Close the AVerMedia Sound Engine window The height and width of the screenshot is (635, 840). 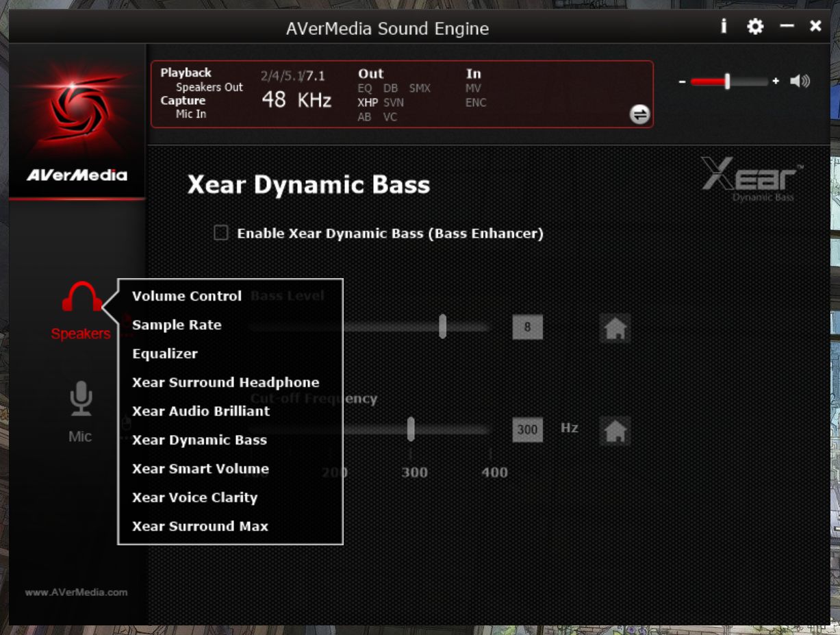(815, 26)
